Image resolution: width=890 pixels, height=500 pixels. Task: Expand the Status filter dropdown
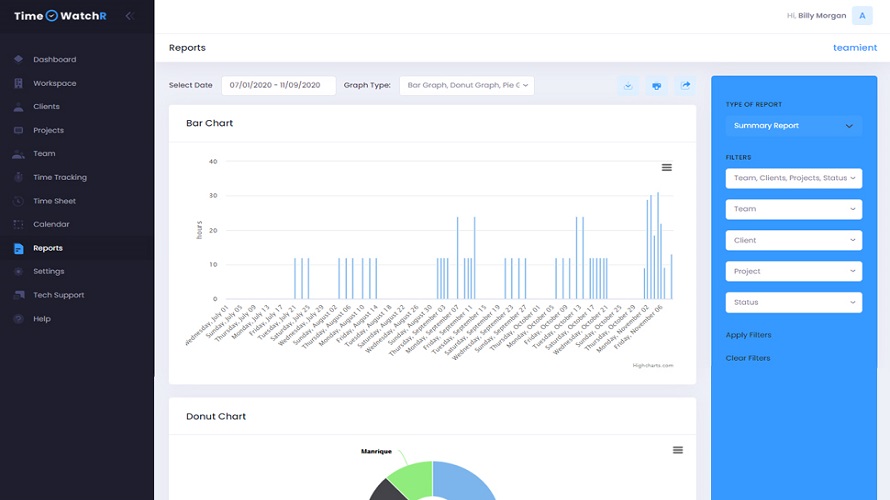[793, 302]
